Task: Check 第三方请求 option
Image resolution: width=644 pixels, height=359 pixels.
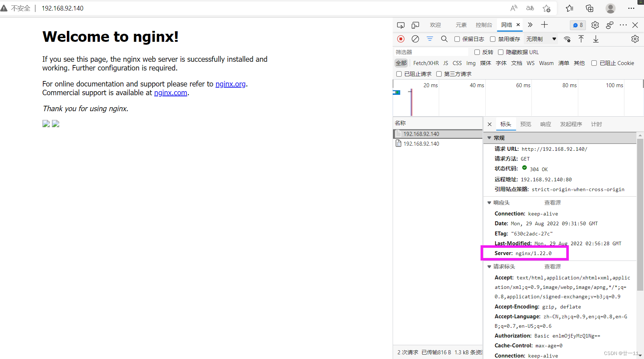Action: (439, 74)
